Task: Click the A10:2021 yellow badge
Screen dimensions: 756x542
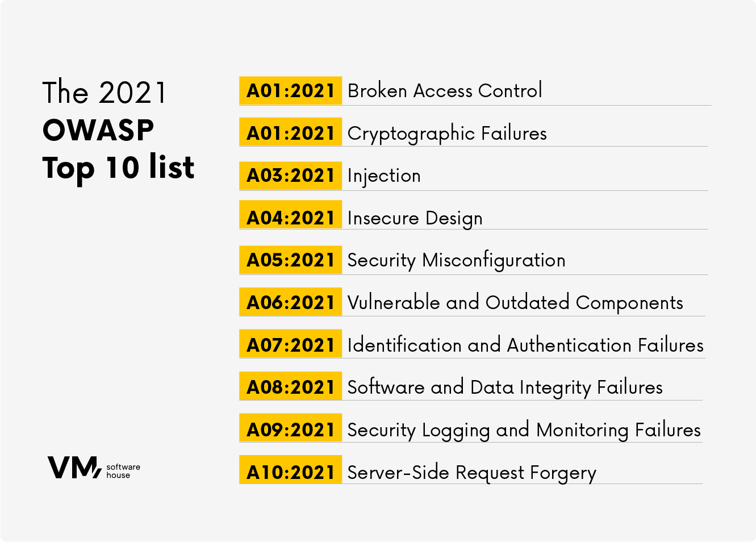Action: (x=291, y=472)
